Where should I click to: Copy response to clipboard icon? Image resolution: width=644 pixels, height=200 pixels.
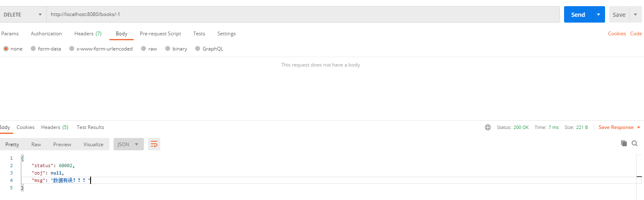(624, 143)
